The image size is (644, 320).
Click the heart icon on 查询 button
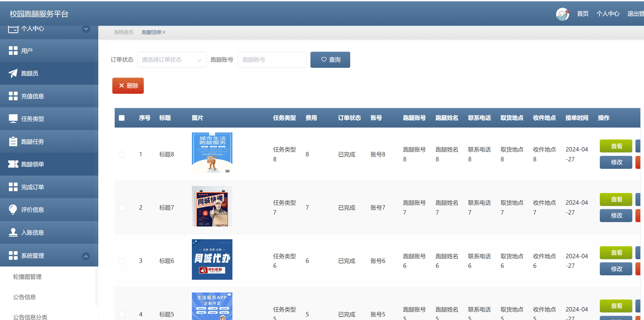click(x=324, y=59)
